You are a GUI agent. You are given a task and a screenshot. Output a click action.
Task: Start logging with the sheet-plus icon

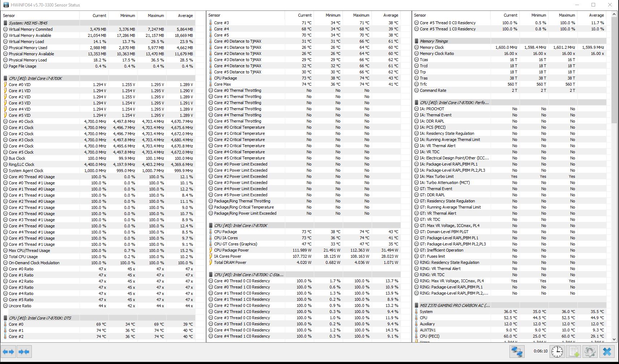pos(573,351)
